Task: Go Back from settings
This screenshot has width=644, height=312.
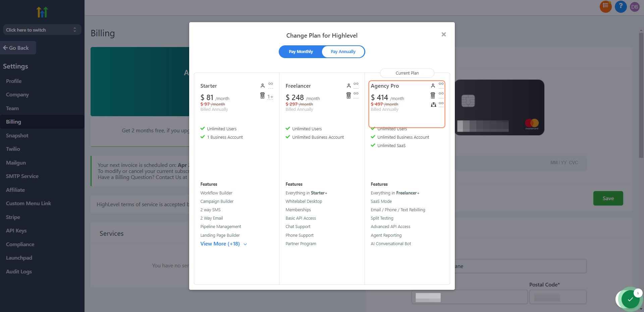Action: pos(18,48)
